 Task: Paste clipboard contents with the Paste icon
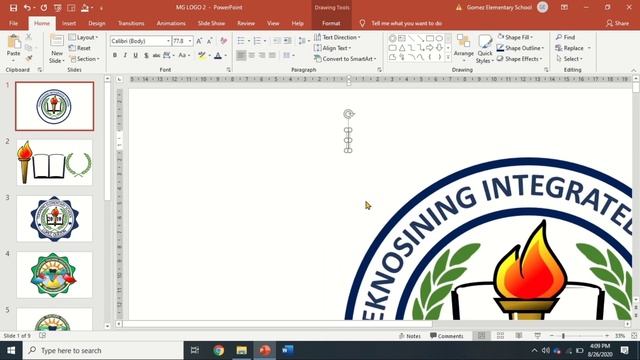14,41
